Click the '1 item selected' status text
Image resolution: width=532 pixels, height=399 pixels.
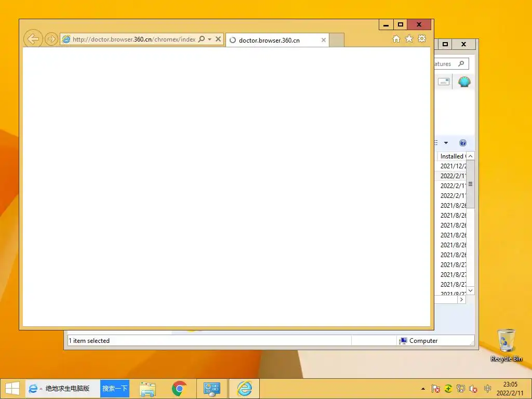89,341
